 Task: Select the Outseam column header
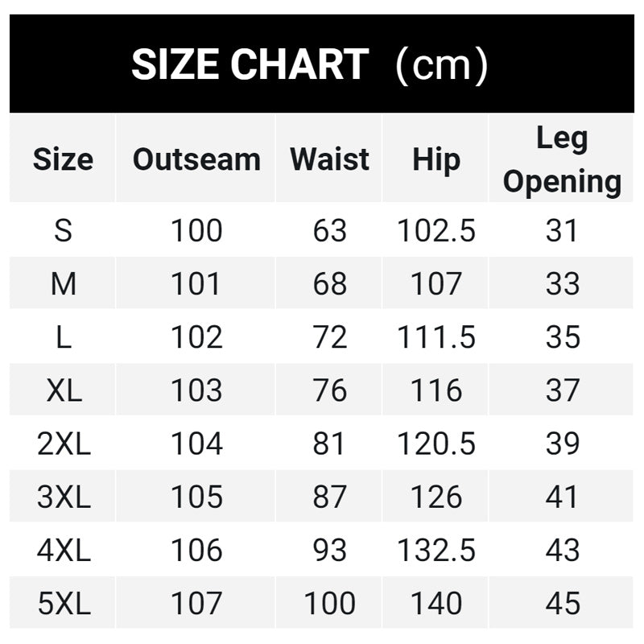point(196,159)
